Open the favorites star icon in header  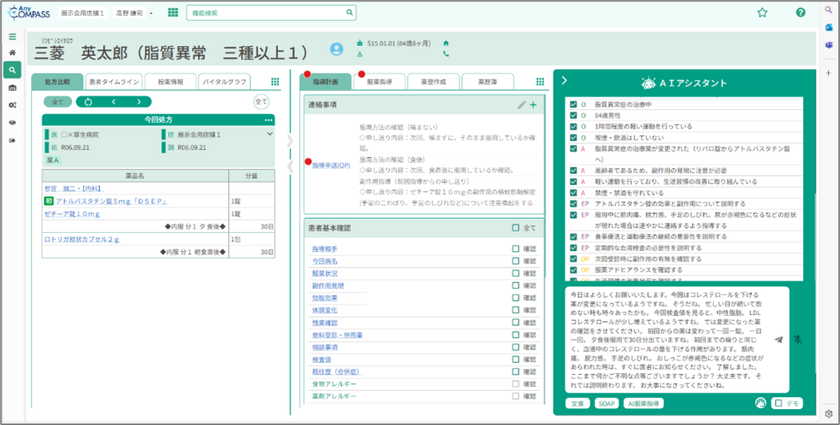[762, 13]
